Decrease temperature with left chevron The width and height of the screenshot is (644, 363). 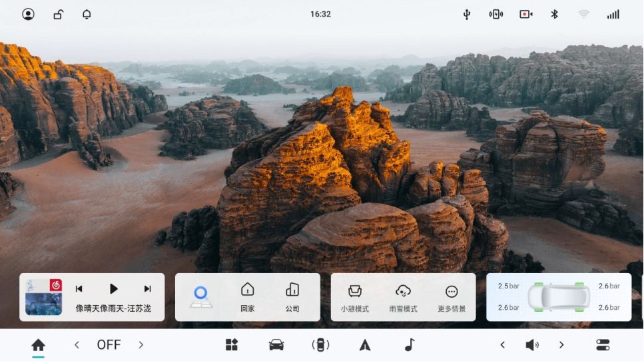pos(77,344)
